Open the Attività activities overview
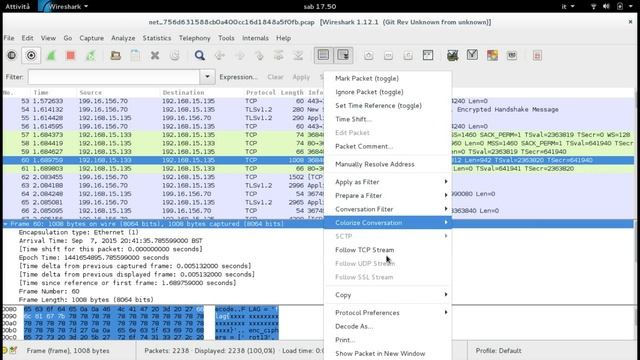 (x=17, y=6)
